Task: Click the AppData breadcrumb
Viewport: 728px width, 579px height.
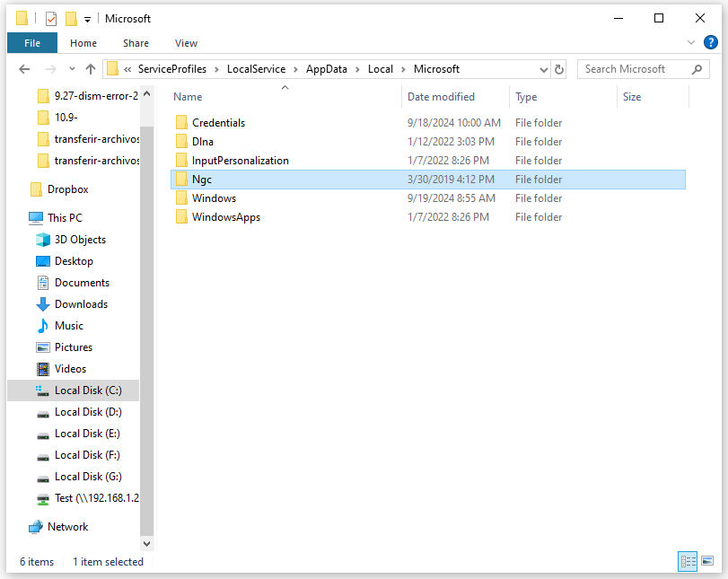Action: (x=327, y=69)
